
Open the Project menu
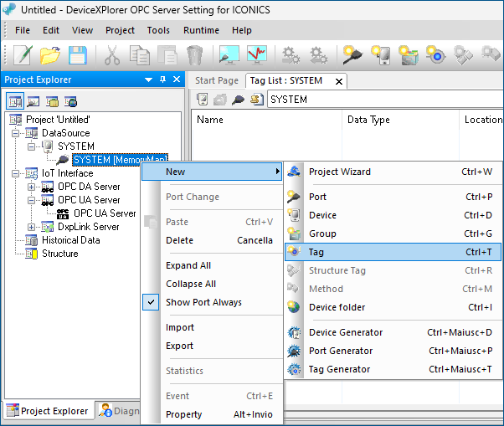coord(120,30)
